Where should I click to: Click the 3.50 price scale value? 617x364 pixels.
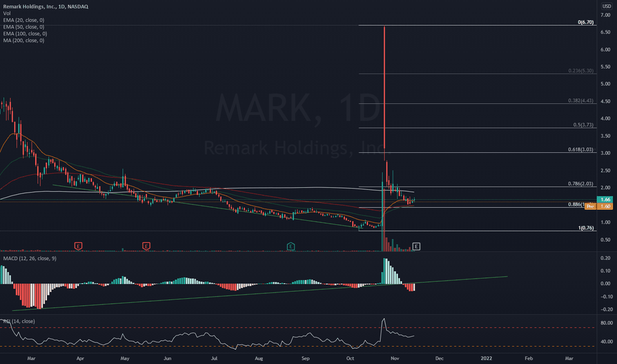605,136
